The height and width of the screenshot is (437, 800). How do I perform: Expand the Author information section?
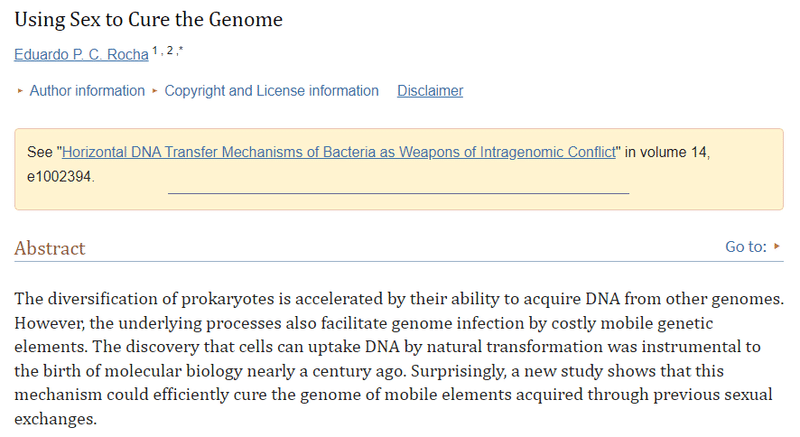point(87,91)
